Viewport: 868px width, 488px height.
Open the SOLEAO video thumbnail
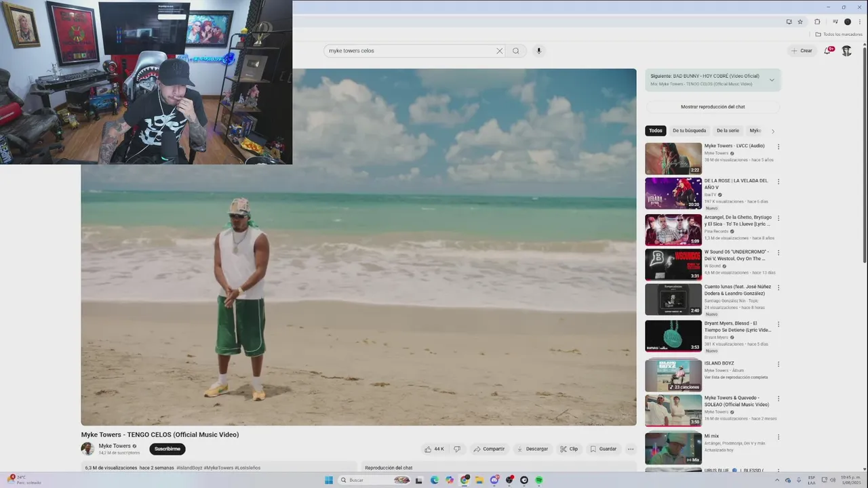(673, 411)
